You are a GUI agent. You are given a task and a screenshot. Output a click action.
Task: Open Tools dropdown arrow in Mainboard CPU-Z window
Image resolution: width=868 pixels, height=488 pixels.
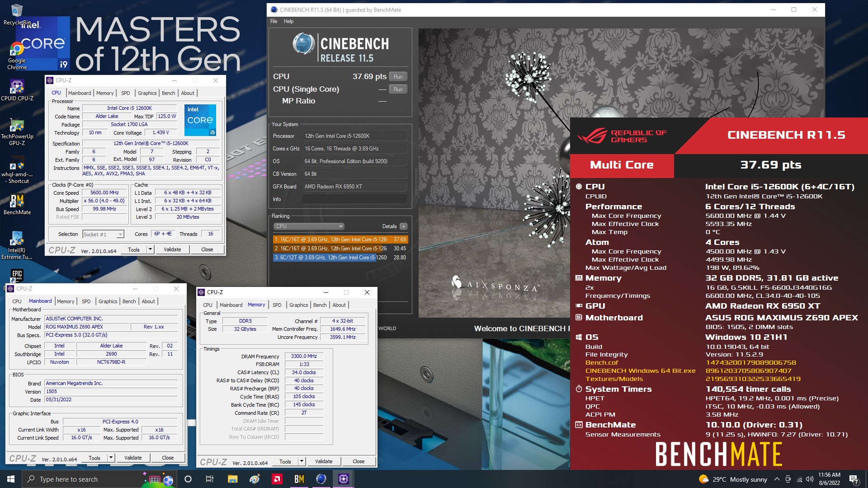(x=111, y=458)
